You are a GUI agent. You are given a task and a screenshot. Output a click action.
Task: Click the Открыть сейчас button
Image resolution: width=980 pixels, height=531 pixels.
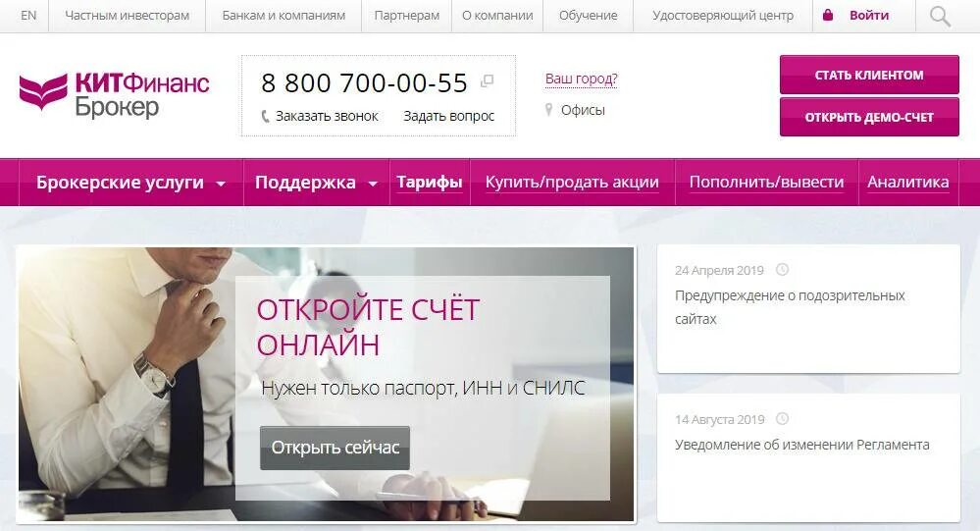click(335, 448)
